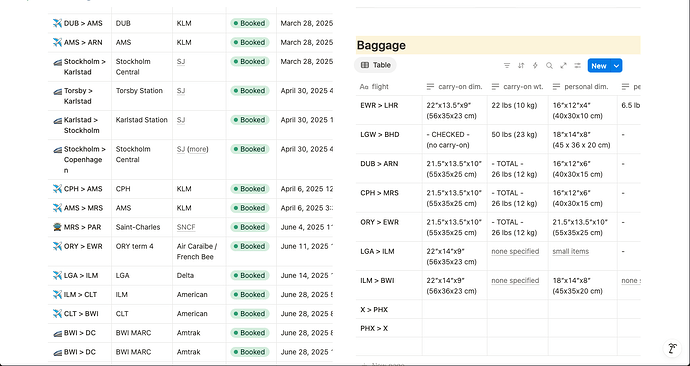Click the empty carry-on cell for X > PHX
Viewport: 690px width, 366px height.
455,309
